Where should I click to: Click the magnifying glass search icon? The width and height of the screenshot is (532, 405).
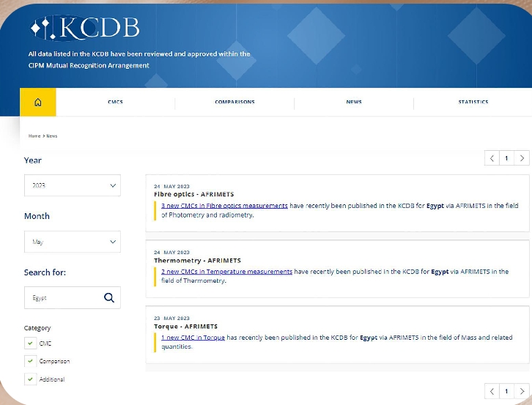pyautogui.click(x=109, y=298)
